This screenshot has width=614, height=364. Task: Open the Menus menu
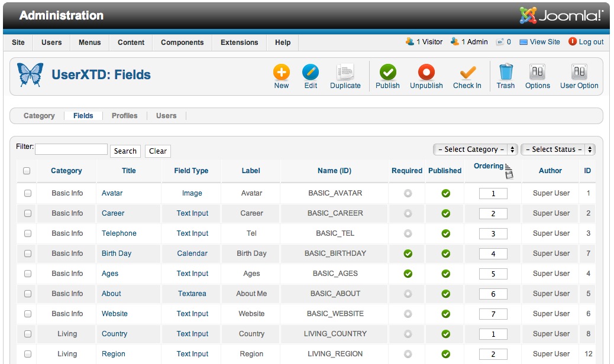[90, 42]
